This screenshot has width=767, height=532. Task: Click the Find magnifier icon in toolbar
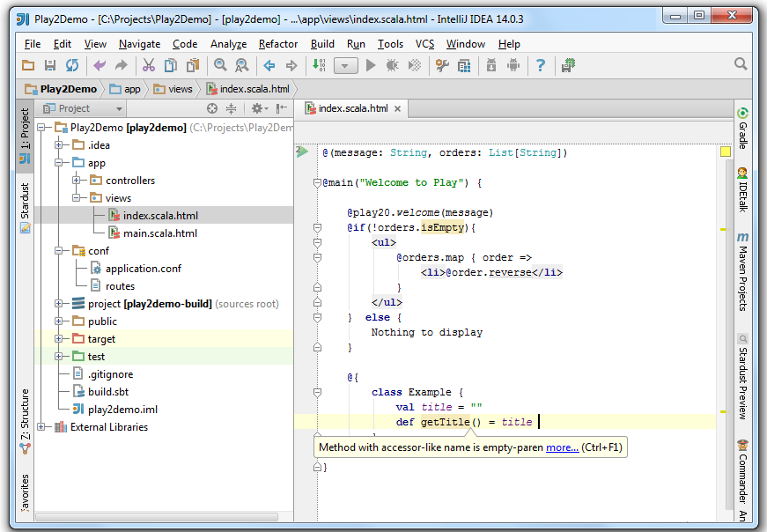pos(220,65)
